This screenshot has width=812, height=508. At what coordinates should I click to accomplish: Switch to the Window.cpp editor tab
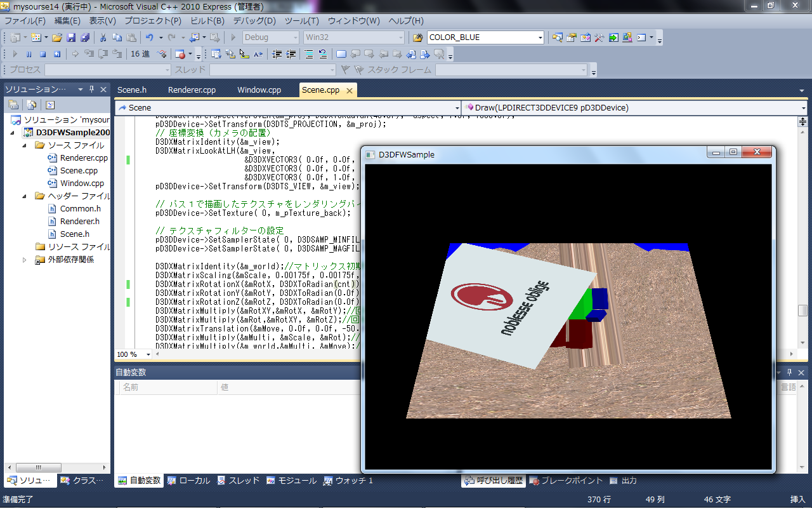pos(259,90)
